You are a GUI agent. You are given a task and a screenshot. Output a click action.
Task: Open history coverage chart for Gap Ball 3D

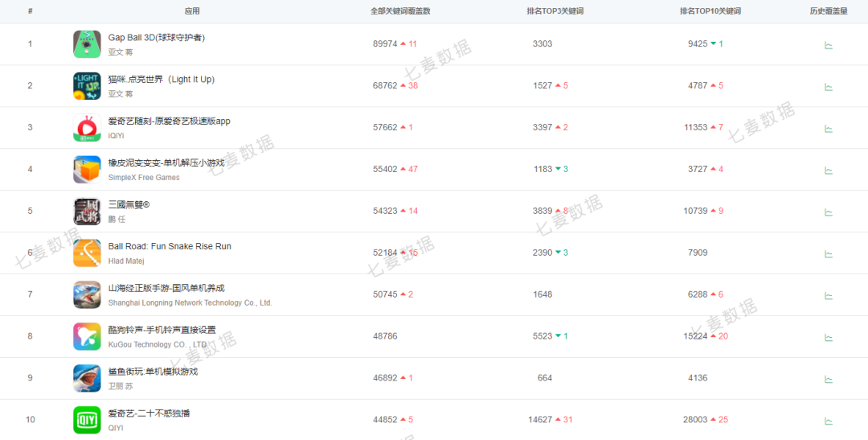[x=828, y=45]
